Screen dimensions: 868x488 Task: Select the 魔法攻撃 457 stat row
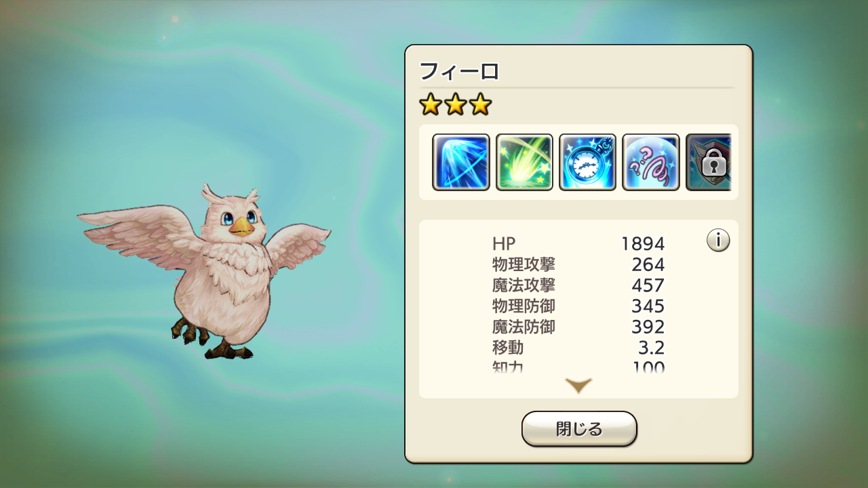578,285
